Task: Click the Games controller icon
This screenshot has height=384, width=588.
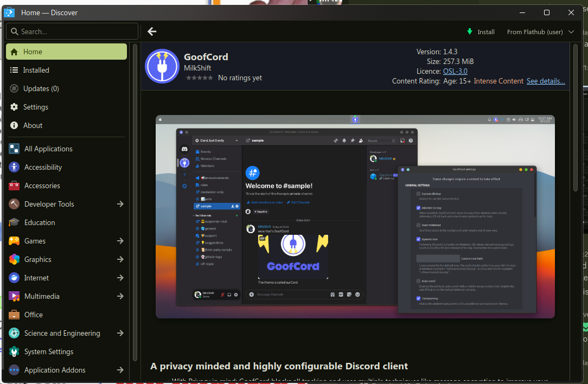Action: click(x=14, y=241)
